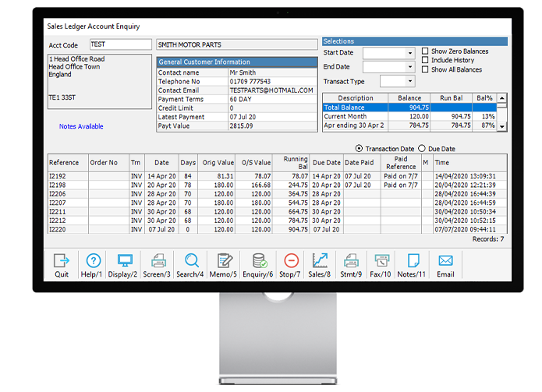Click the Fax/10 icon
The image size is (542, 392).
(x=382, y=261)
